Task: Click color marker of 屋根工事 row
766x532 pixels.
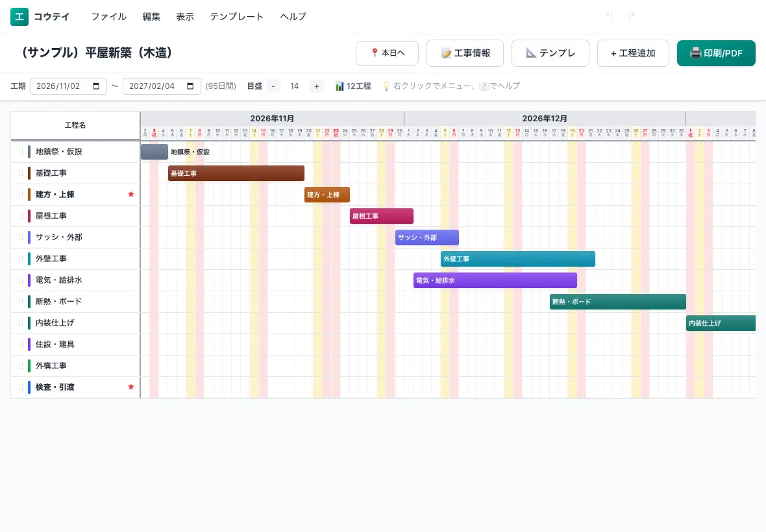Action: click(29, 216)
